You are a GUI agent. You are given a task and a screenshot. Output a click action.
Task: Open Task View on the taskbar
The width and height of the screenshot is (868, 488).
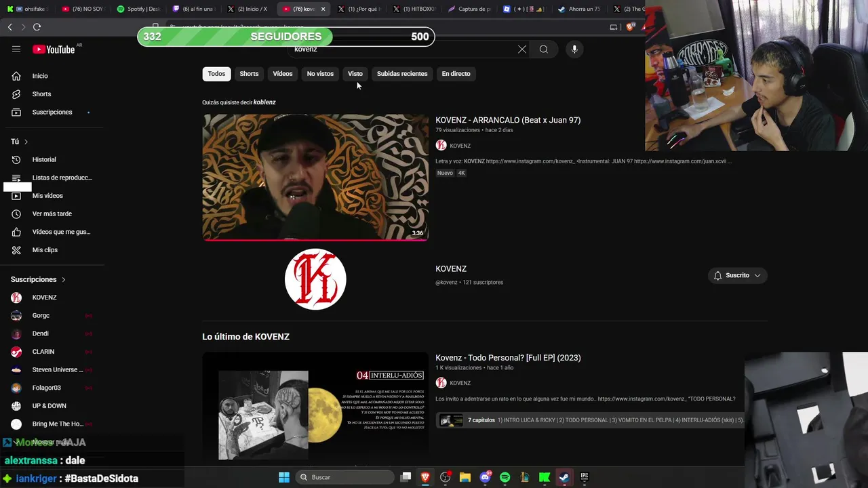click(x=406, y=477)
